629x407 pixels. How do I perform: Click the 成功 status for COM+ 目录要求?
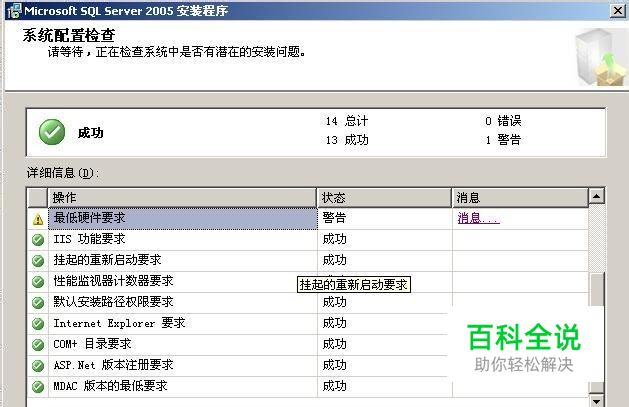(x=334, y=344)
